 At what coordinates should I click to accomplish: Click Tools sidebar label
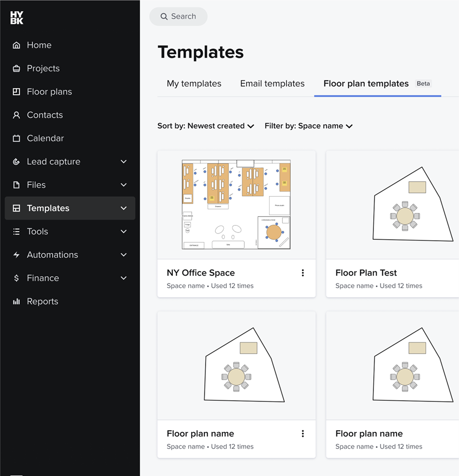[x=37, y=232]
